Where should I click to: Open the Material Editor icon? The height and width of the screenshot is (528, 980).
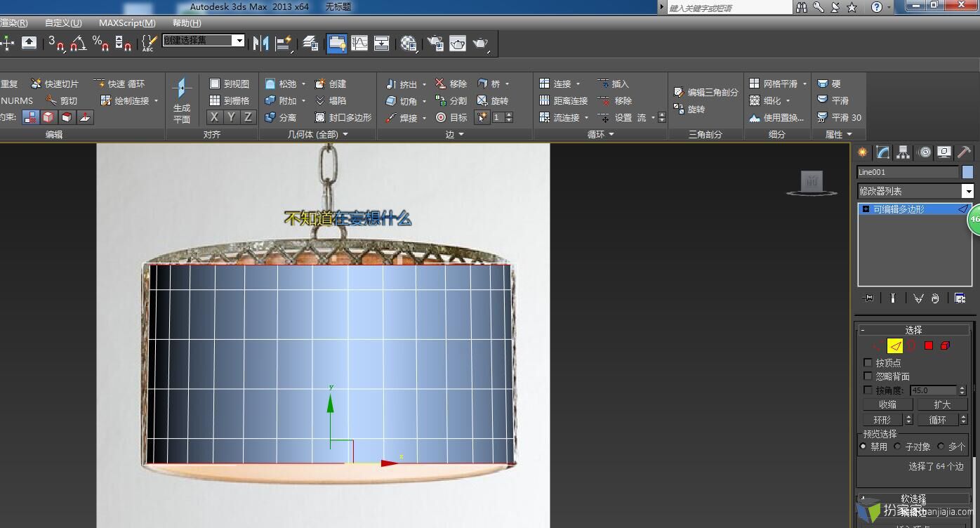[x=409, y=44]
